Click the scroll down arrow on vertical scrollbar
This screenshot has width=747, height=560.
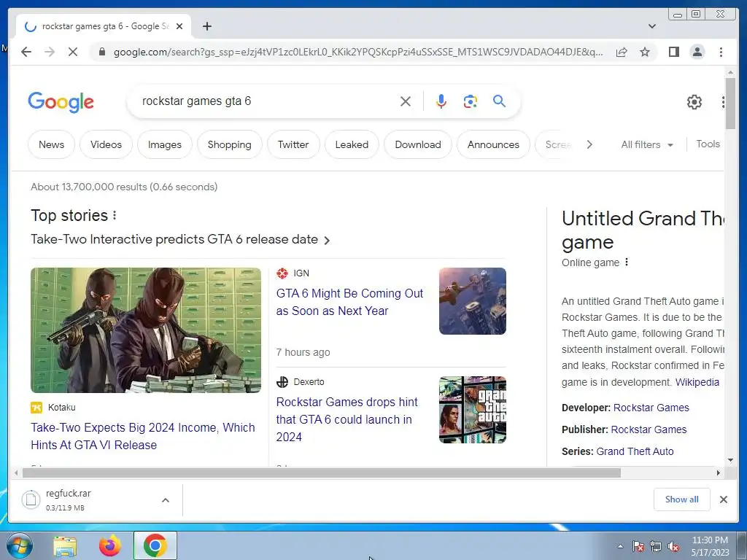click(730, 460)
